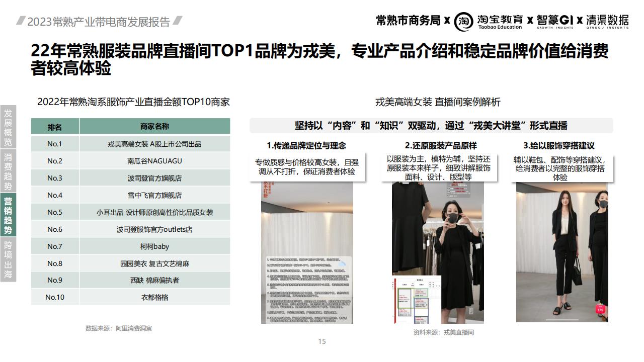Click the 衣都格格 cell
The height and width of the screenshot is (362, 644).
(154, 297)
